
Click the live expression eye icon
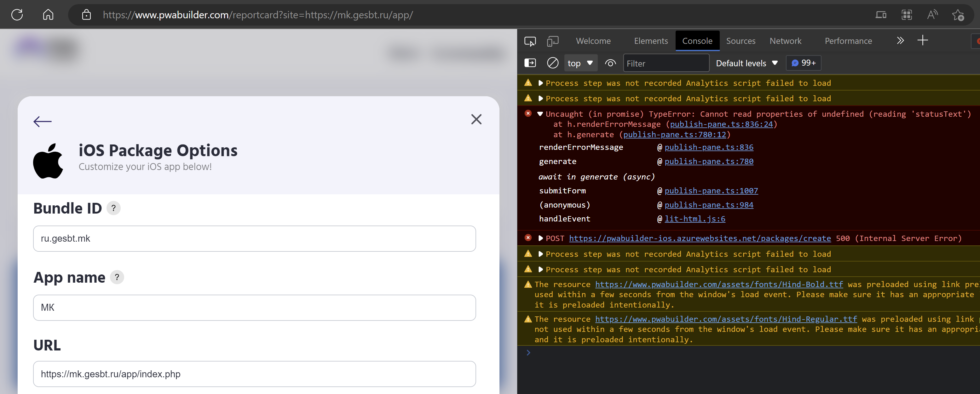[x=610, y=63]
